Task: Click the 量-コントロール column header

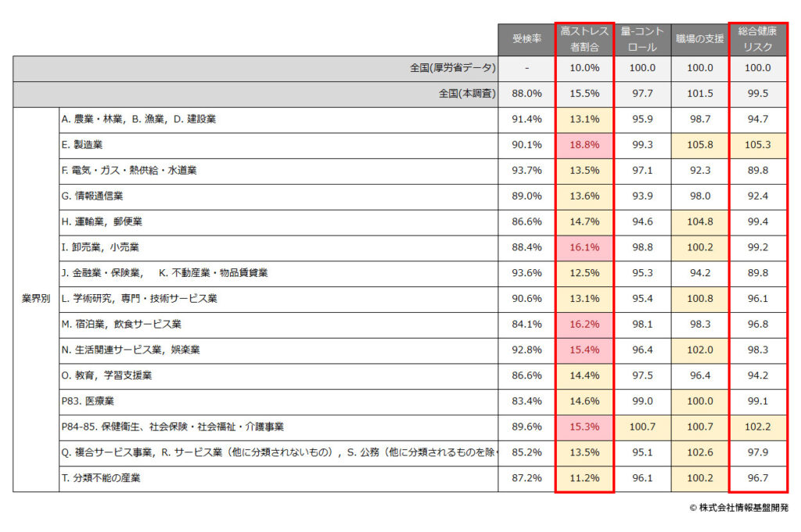Action: [x=642, y=39]
